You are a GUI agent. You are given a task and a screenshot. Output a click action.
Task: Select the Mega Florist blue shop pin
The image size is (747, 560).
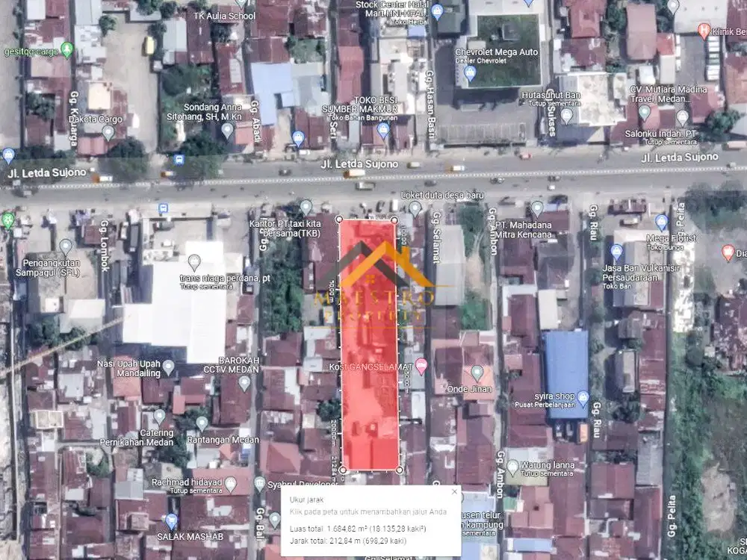coord(661,222)
